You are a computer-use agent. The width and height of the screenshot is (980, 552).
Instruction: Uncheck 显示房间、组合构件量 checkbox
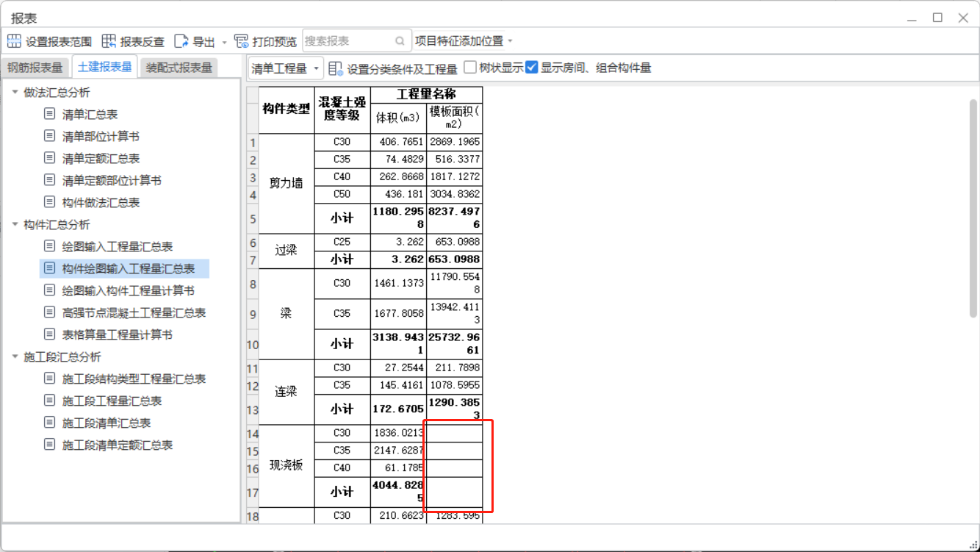pos(532,68)
